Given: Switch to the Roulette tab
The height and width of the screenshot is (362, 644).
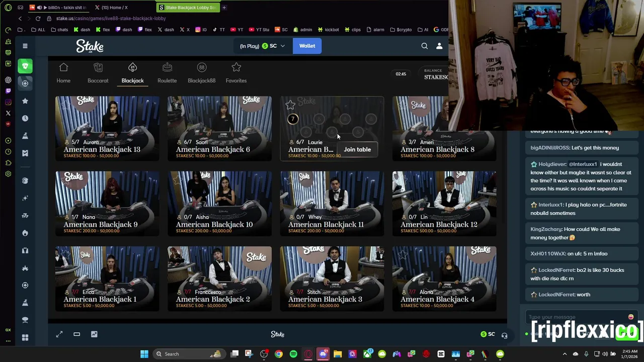Looking at the screenshot, I should click(167, 73).
